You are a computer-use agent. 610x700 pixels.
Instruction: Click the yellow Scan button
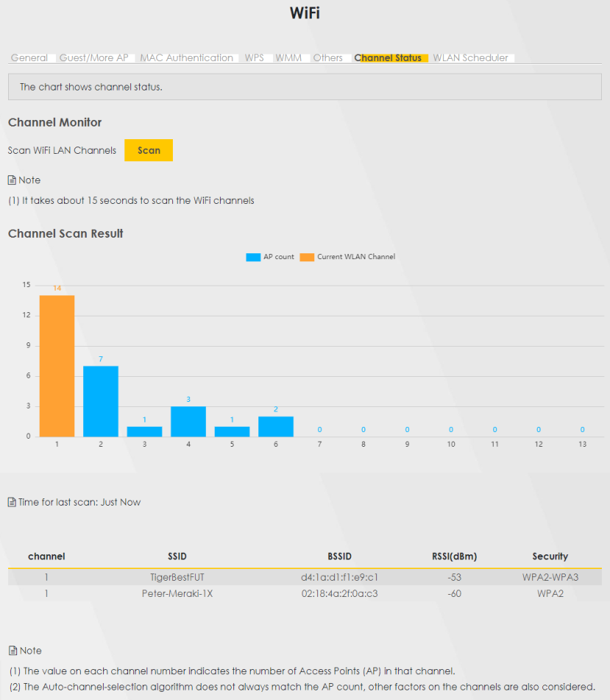pyautogui.click(x=149, y=150)
